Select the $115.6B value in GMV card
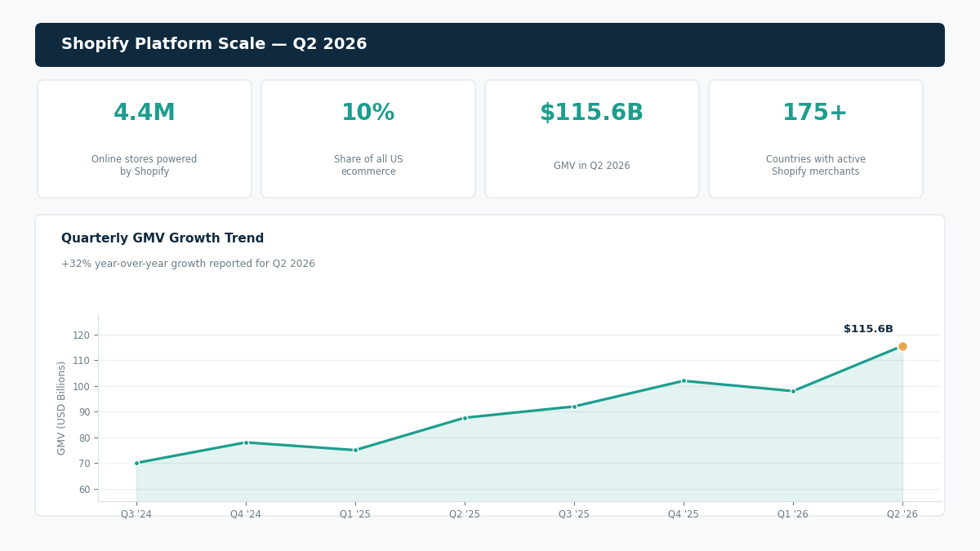Image resolution: width=980 pixels, height=551 pixels. coord(592,113)
